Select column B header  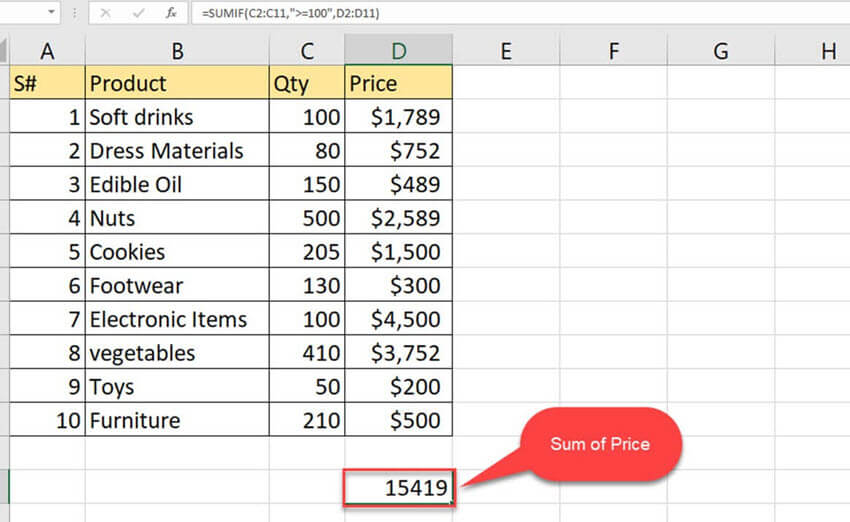pos(176,50)
